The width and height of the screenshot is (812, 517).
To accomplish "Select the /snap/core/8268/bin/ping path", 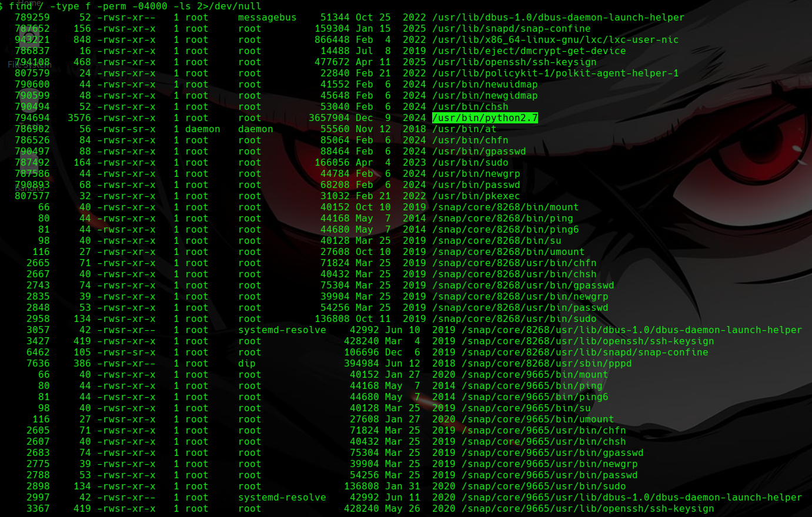I will [503, 219].
